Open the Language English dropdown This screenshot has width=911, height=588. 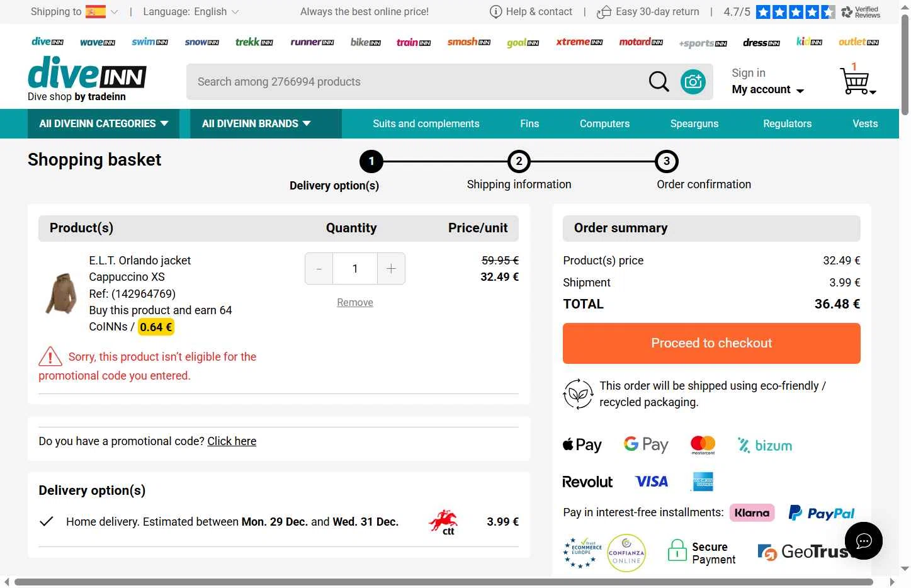click(x=191, y=11)
